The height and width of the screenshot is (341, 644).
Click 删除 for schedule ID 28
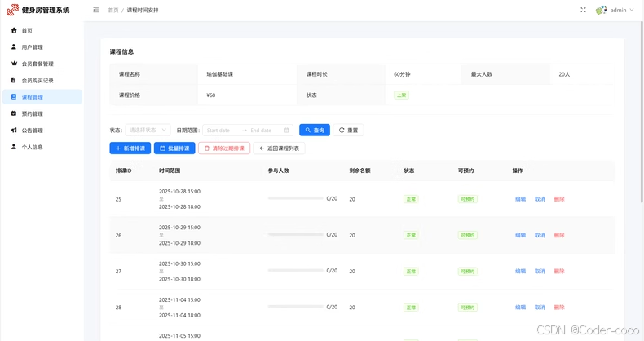(559, 308)
